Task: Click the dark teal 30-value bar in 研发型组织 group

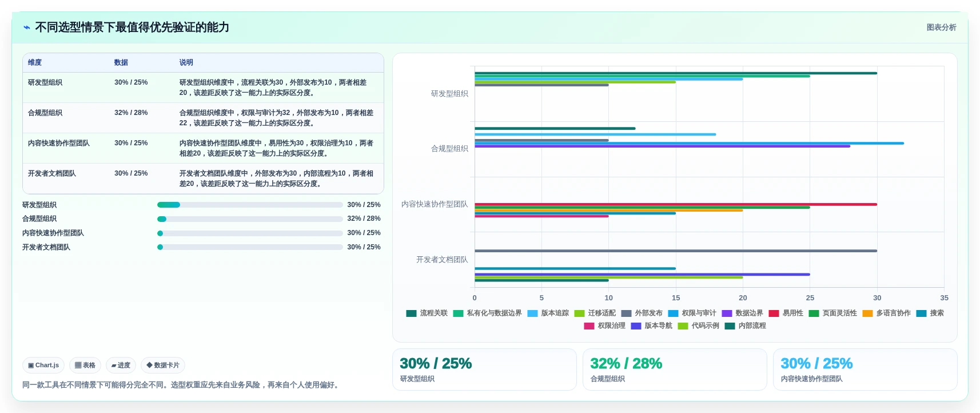Action: point(676,73)
